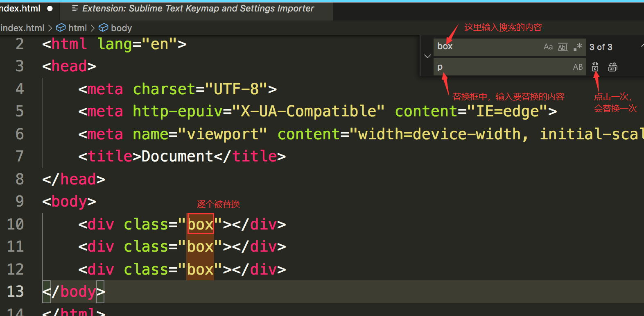Click the box match on line 11
This screenshot has height=316, width=644.
point(201,246)
